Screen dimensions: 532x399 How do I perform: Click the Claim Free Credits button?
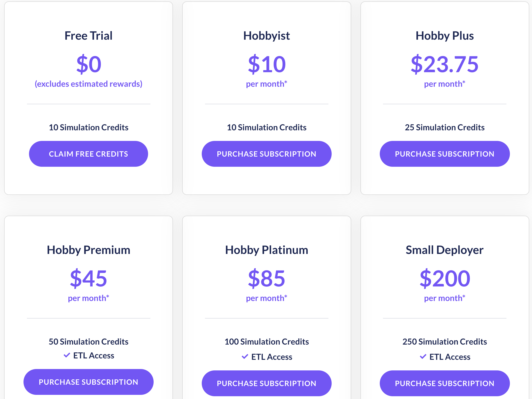coord(88,154)
